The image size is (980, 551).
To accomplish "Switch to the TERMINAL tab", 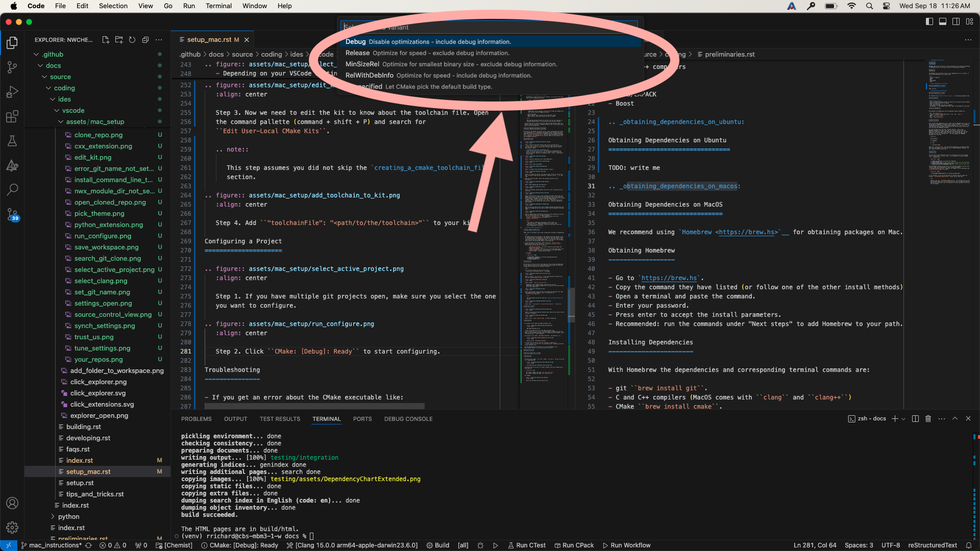I will (x=326, y=418).
